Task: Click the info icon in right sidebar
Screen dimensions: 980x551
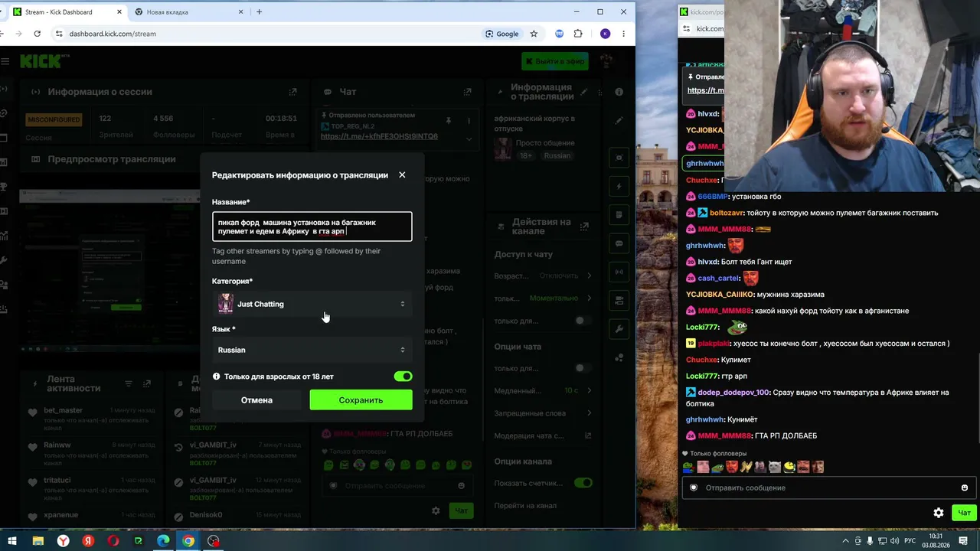Action: (619, 92)
